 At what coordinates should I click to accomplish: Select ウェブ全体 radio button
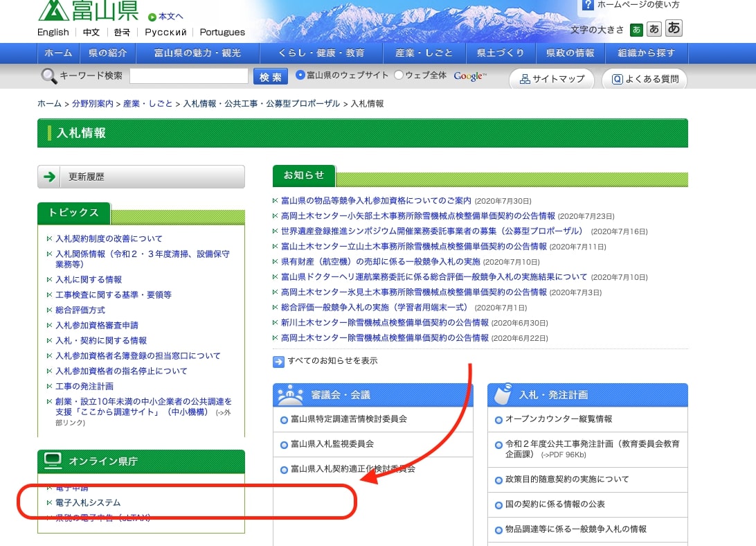[x=399, y=76]
